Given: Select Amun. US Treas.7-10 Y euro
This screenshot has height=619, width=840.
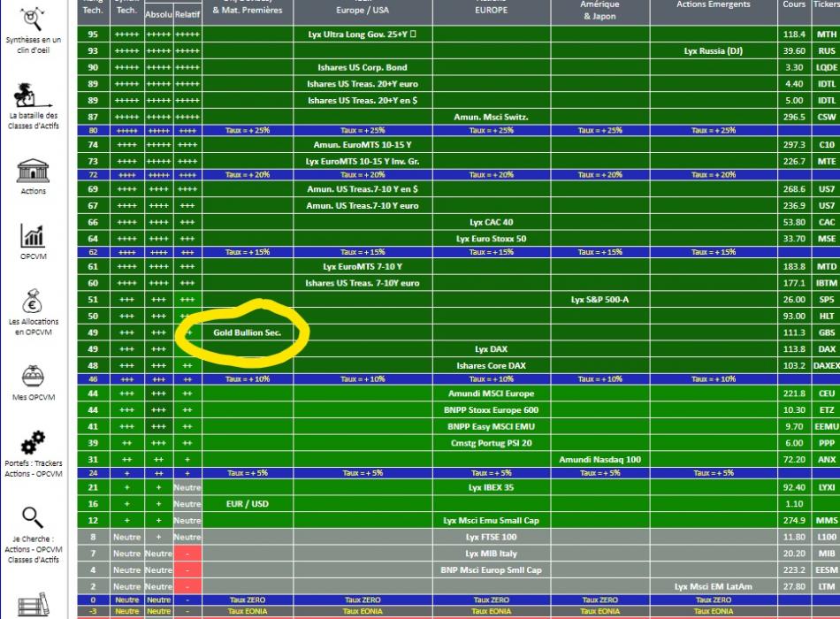Looking at the screenshot, I should (x=363, y=206).
